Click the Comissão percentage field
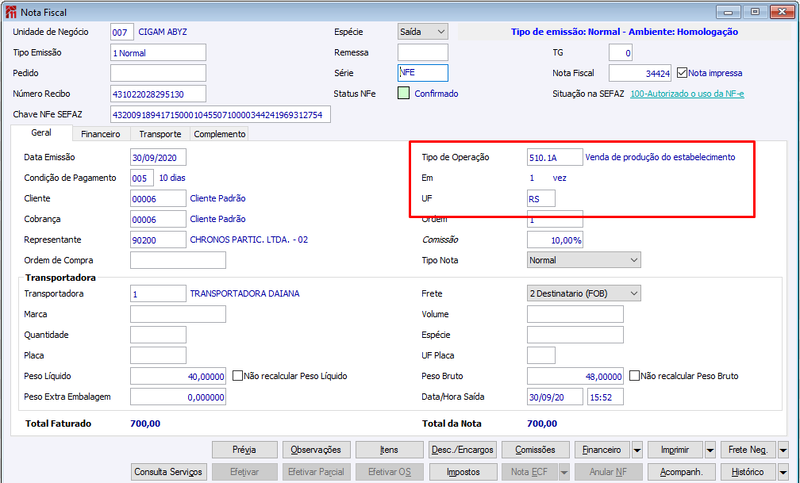Viewport: 800px width, 483px height. (555, 240)
